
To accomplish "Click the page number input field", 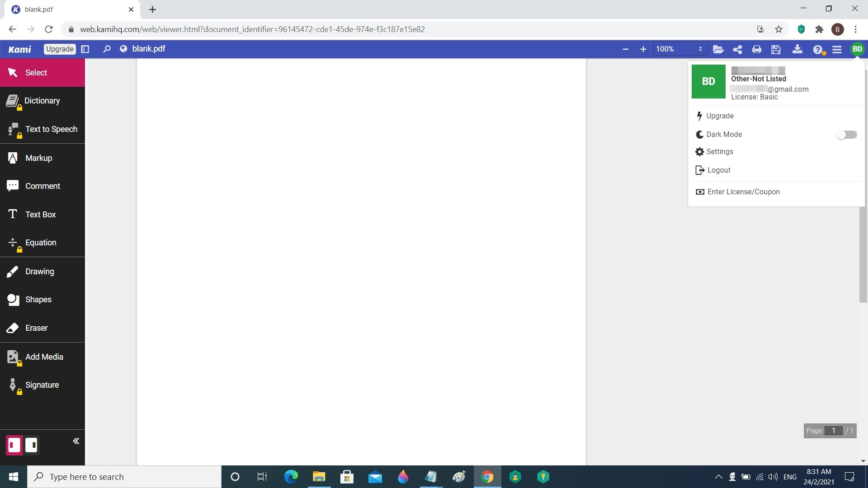I will [x=833, y=431].
